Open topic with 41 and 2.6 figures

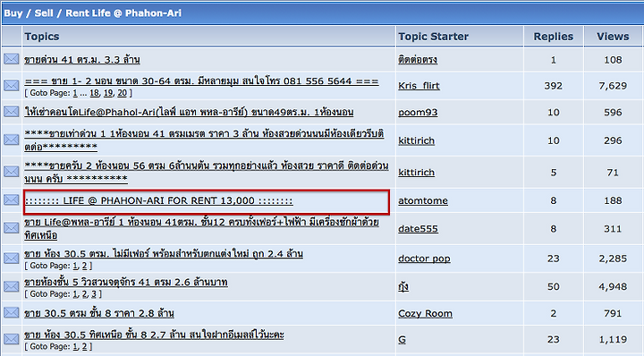pos(126,282)
